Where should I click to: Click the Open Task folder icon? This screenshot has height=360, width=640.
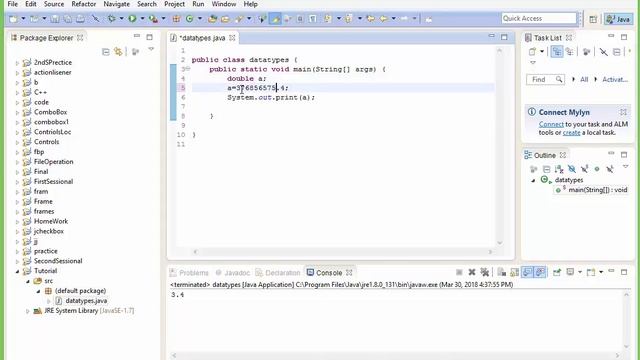coord(225,19)
